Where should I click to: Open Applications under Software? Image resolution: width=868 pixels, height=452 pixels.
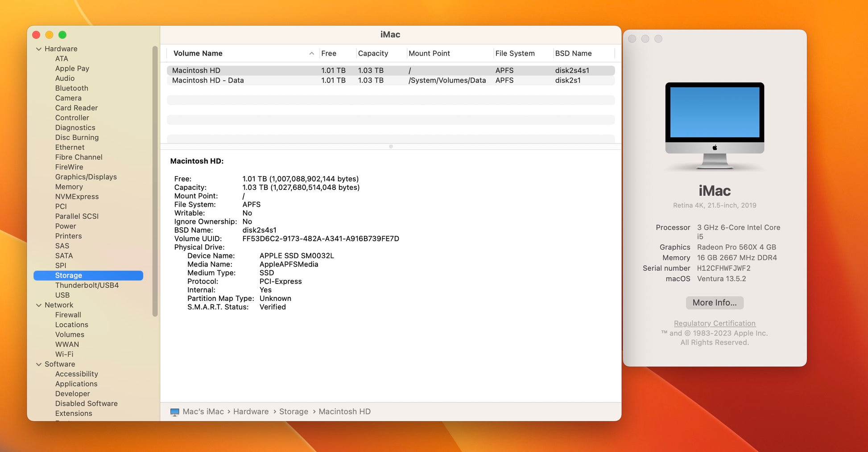click(x=76, y=384)
